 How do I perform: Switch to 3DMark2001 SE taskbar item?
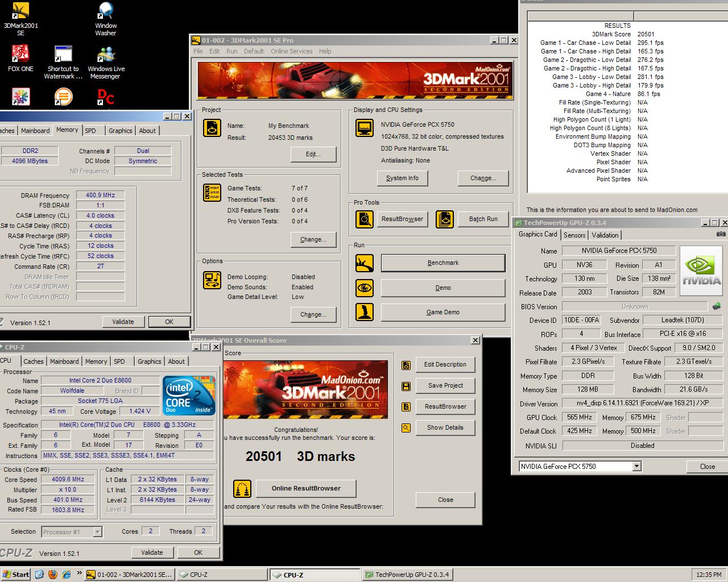(130, 575)
